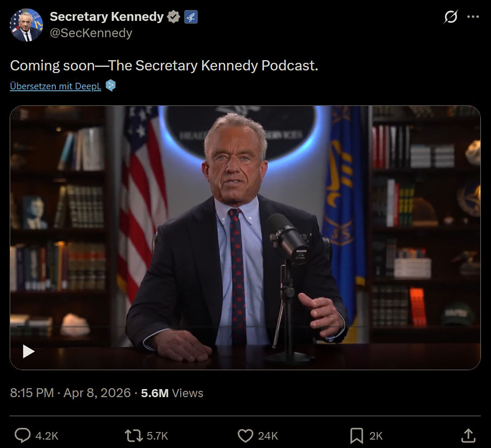Like the post with heart icon

[x=245, y=436]
